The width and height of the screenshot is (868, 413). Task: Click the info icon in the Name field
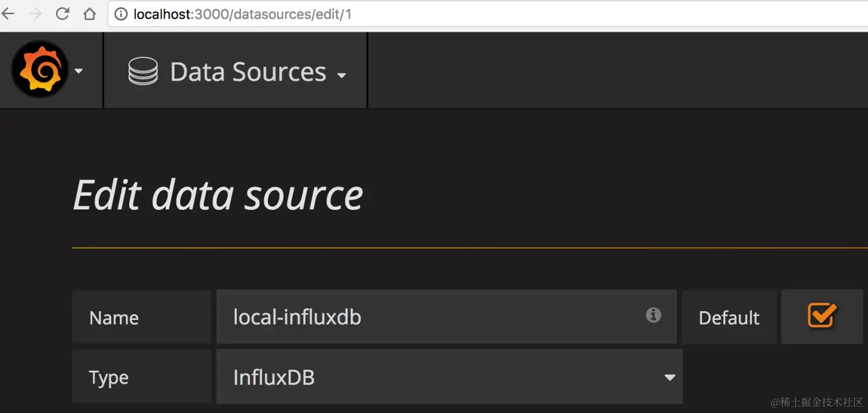tap(653, 315)
